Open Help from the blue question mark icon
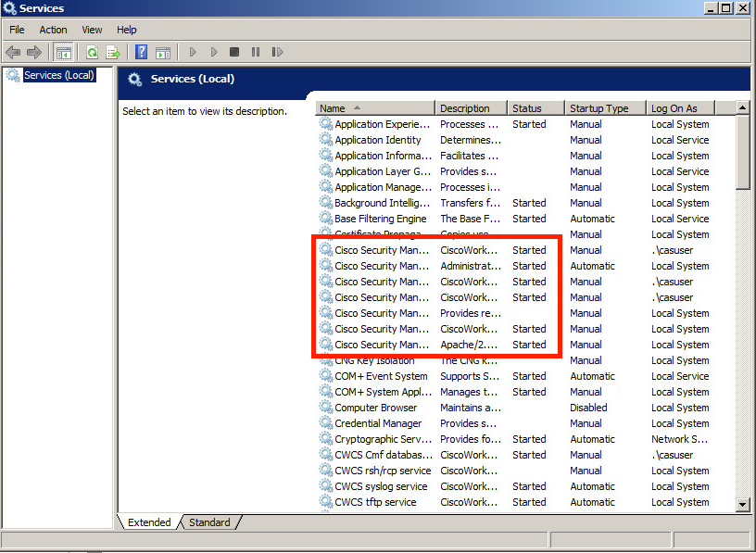The image size is (756, 553). [141, 52]
